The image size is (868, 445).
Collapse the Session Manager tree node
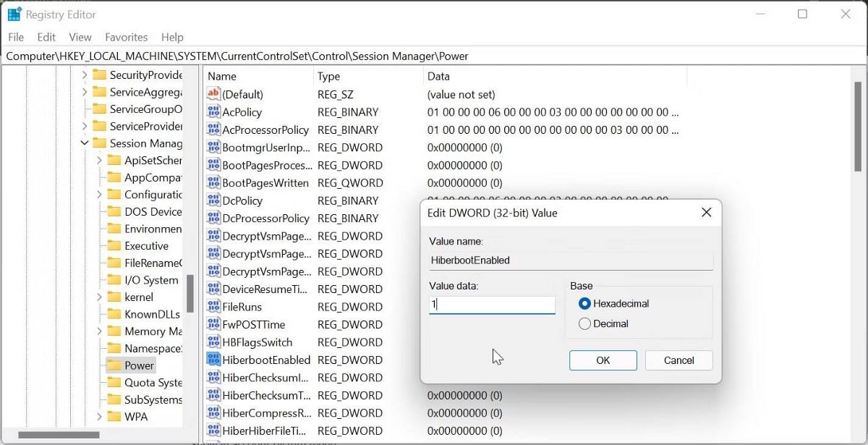(x=84, y=143)
